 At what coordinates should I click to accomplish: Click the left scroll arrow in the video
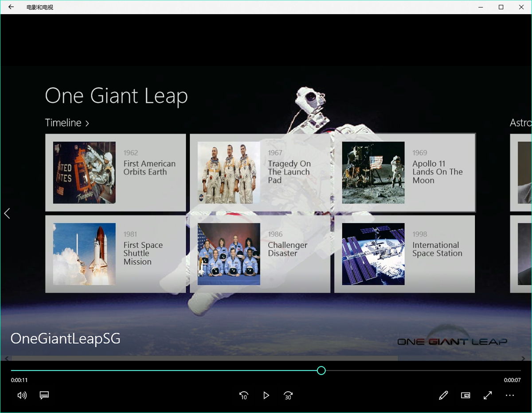click(6, 358)
